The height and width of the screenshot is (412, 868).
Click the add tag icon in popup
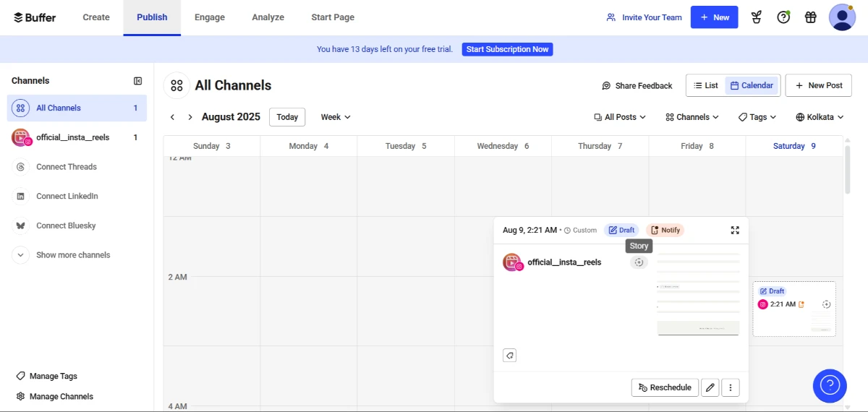point(509,356)
